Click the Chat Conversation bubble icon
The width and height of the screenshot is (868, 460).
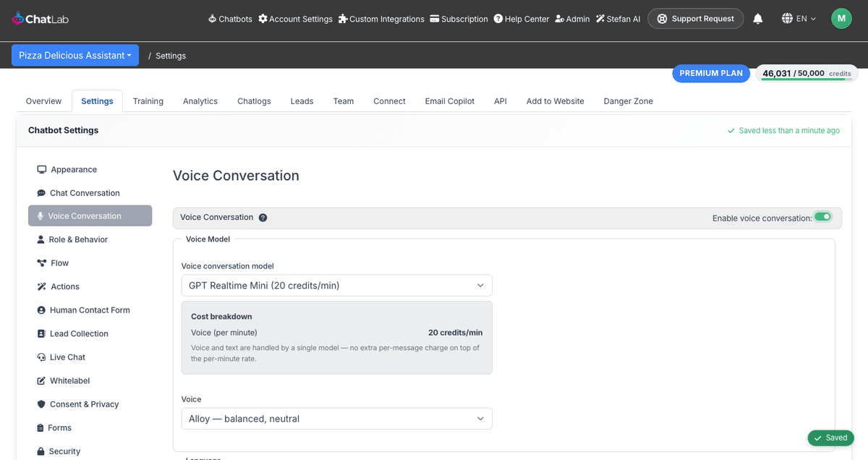pos(41,193)
